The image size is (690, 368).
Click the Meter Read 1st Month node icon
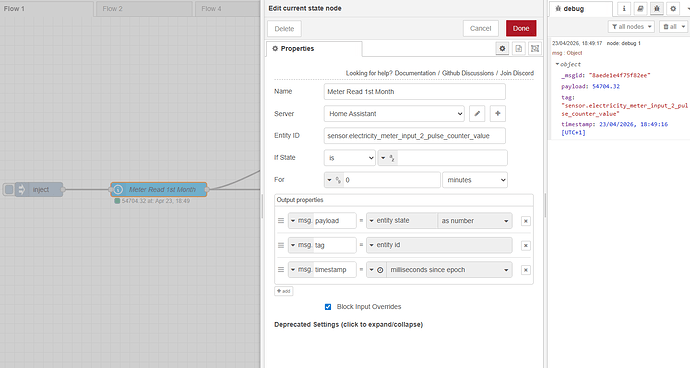(x=118, y=190)
